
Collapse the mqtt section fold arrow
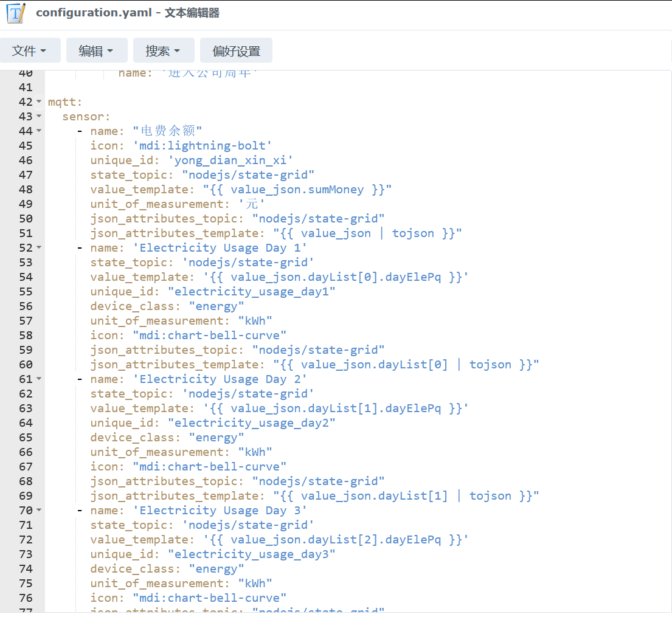38,102
